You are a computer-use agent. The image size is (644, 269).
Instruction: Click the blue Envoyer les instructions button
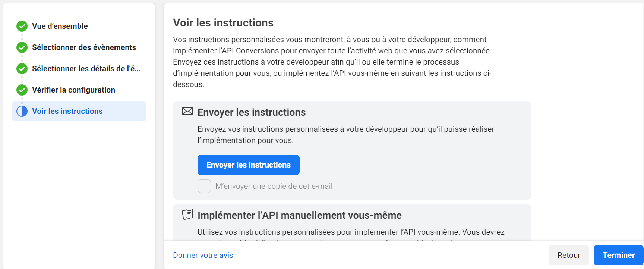(249, 165)
